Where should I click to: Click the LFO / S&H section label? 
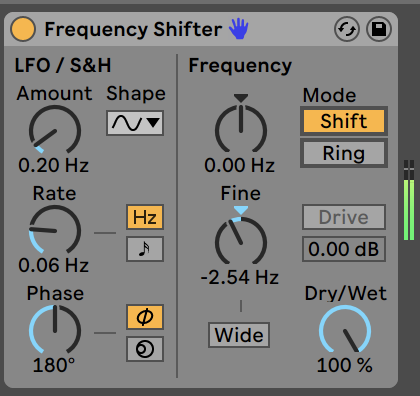(63, 65)
